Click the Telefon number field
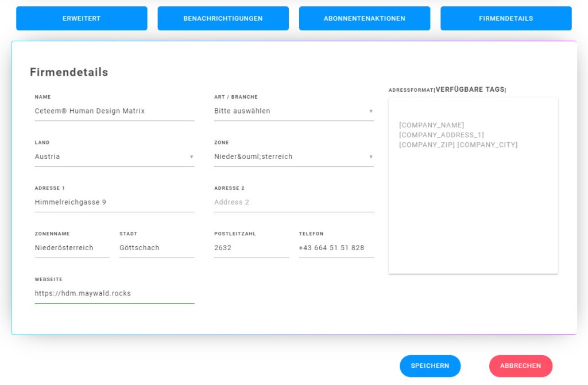This screenshot has height=385, width=588. pos(336,248)
